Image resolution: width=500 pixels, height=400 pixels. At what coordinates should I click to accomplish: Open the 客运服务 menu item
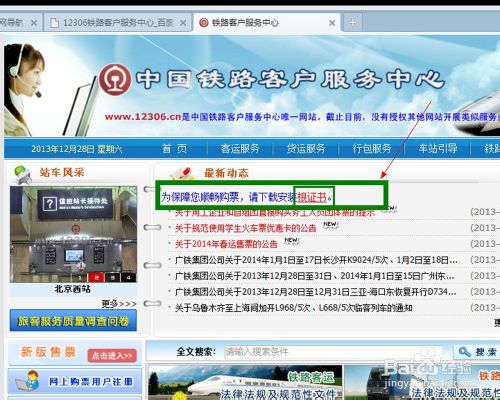tap(240, 149)
